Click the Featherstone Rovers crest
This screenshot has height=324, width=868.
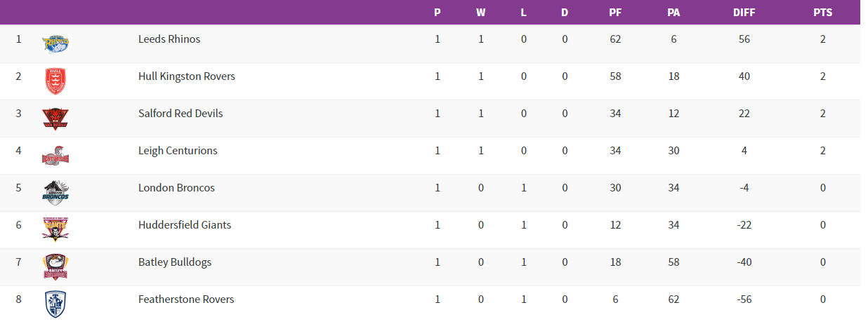[55, 304]
